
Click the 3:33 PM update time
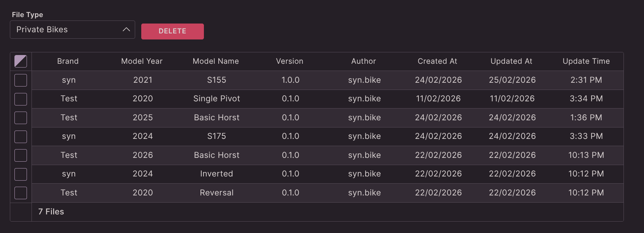coord(586,136)
